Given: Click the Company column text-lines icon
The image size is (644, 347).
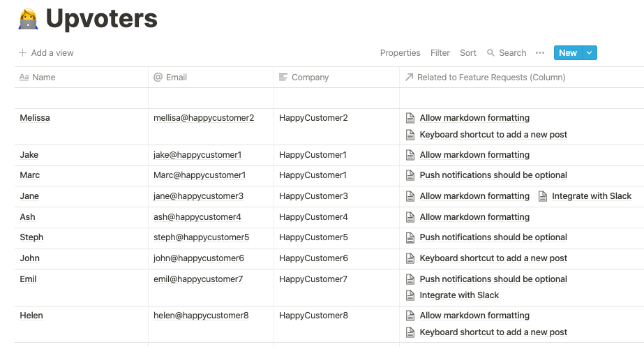Looking at the screenshot, I should [283, 77].
